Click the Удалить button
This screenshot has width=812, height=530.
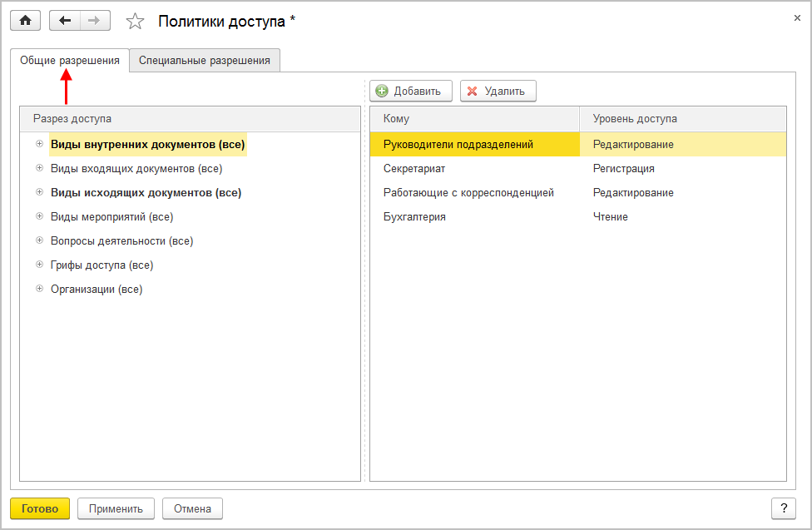(498, 91)
